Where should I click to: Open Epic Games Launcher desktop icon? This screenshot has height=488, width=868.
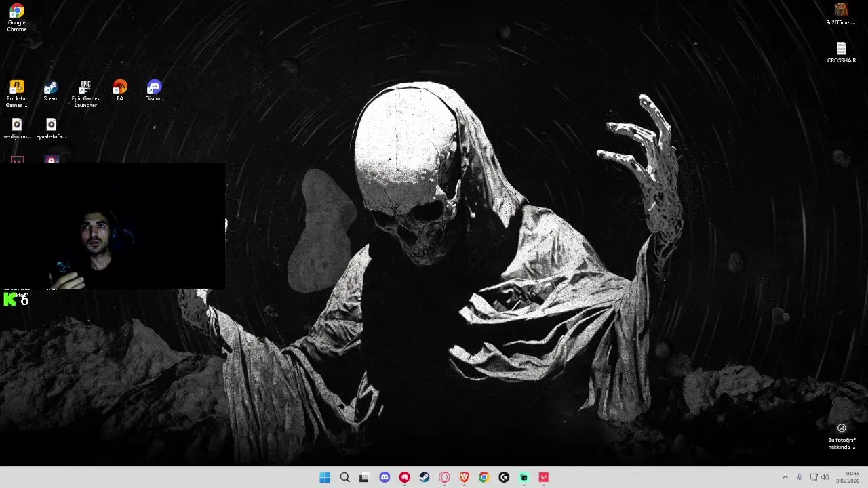[85, 94]
